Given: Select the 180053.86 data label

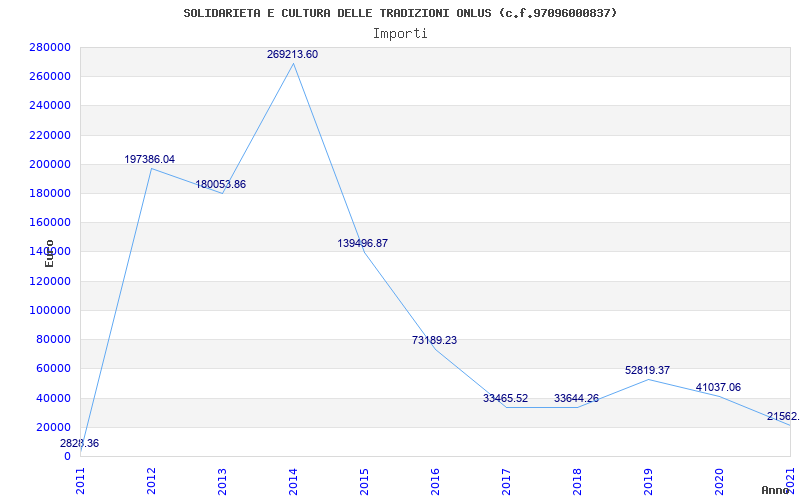Looking at the screenshot, I should pyautogui.click(x=220, y=185).
